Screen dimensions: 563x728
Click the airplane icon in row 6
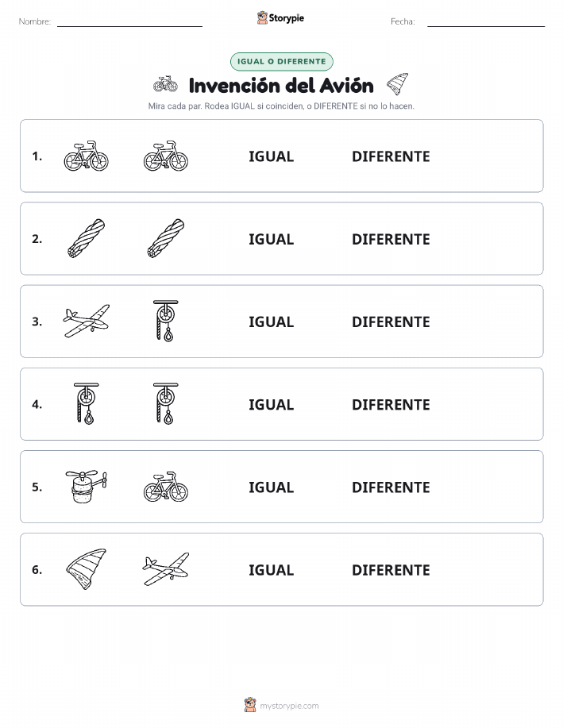click(x=166, y=569)
